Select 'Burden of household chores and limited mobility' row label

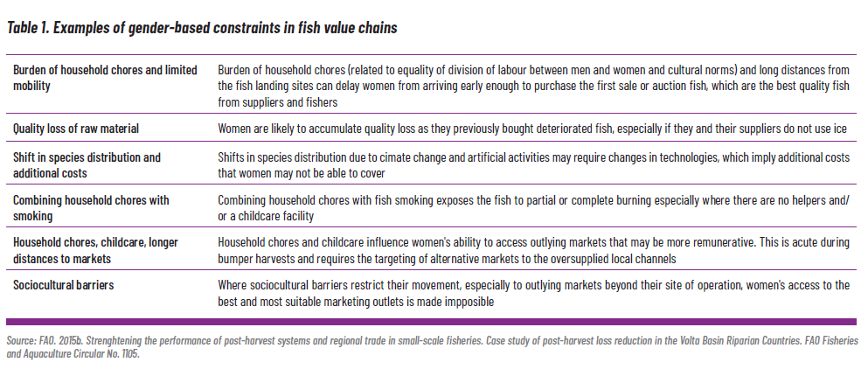click(x=105, y=78)
